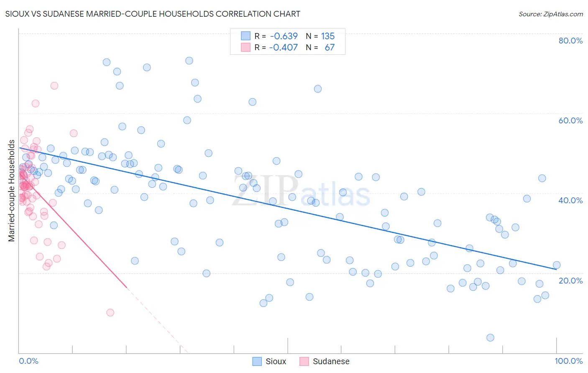
Task: Click the lowest blue Sioux data point
Action: pyautogui.click(x=491, y=337)
